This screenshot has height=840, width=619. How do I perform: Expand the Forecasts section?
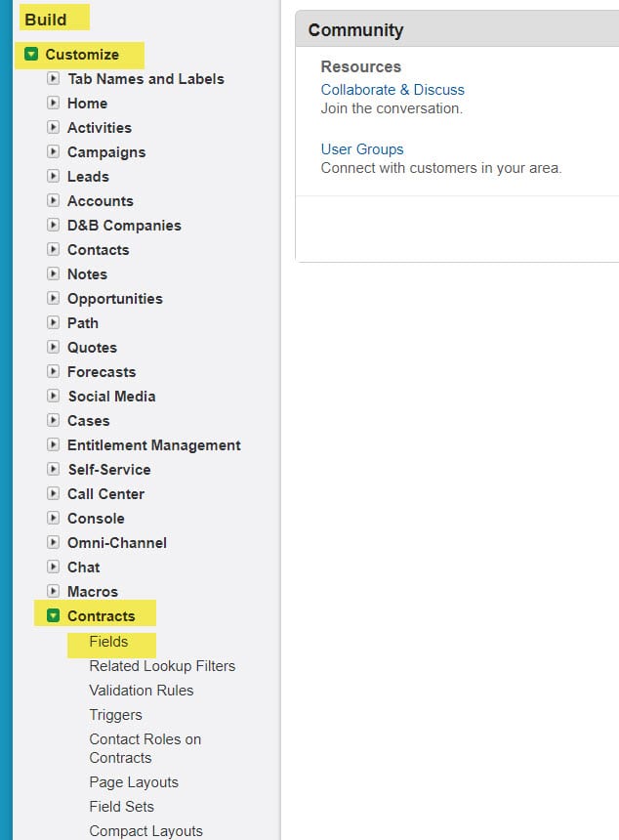click(53, 372)
